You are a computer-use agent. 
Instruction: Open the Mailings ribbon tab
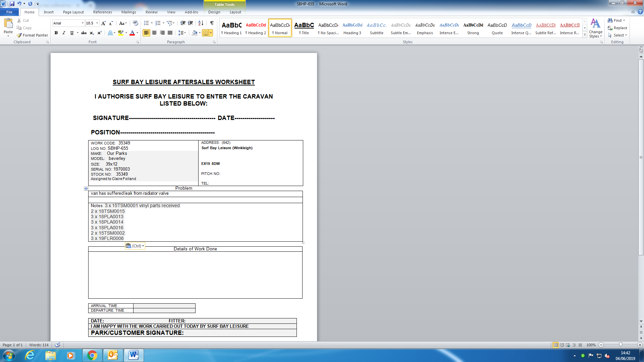pyautogui.click(x=128, y=12)
